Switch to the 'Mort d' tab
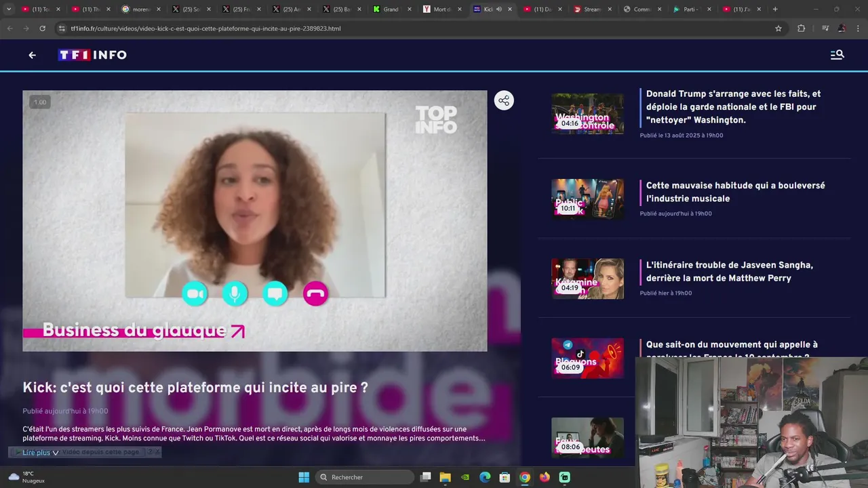The height and width of the screenshot is (488, 868). tap(442, 9)
